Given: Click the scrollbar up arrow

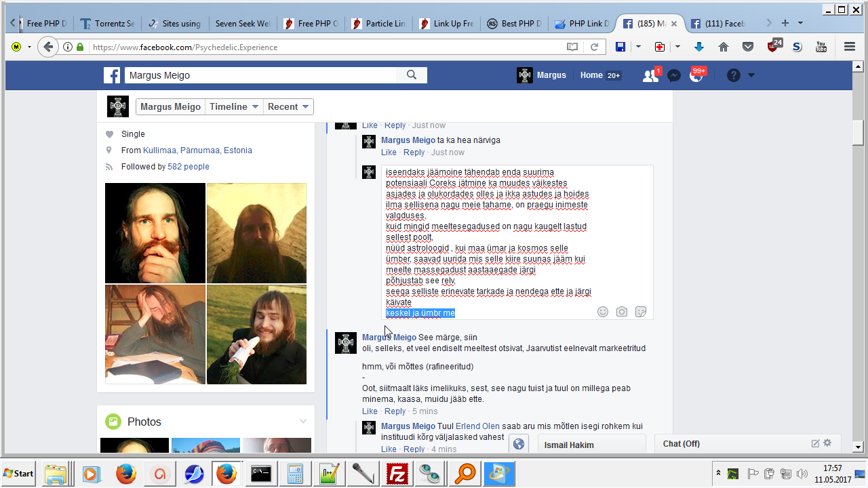Looking at the screenshot, I should 858,67.
